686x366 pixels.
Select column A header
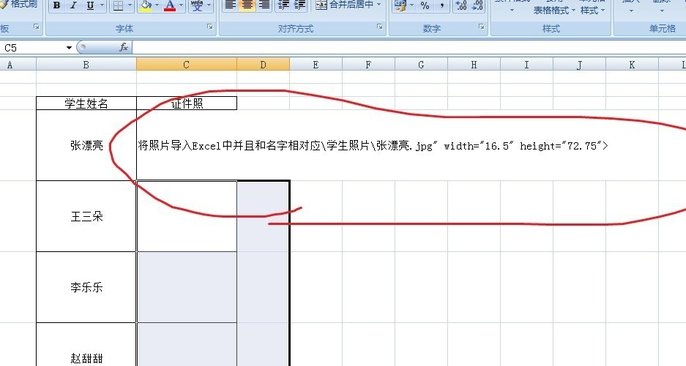tap(18, 65)
